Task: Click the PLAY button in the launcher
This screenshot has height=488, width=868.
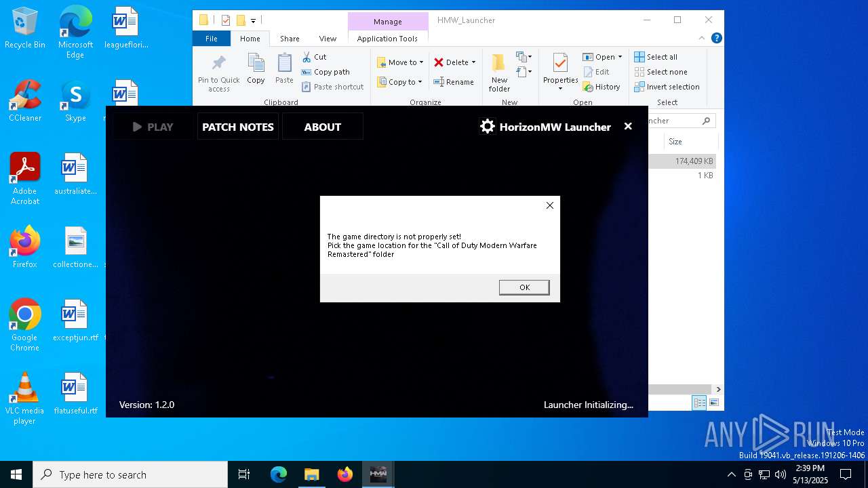Action: pyautogui.click(x=153, y=127)
